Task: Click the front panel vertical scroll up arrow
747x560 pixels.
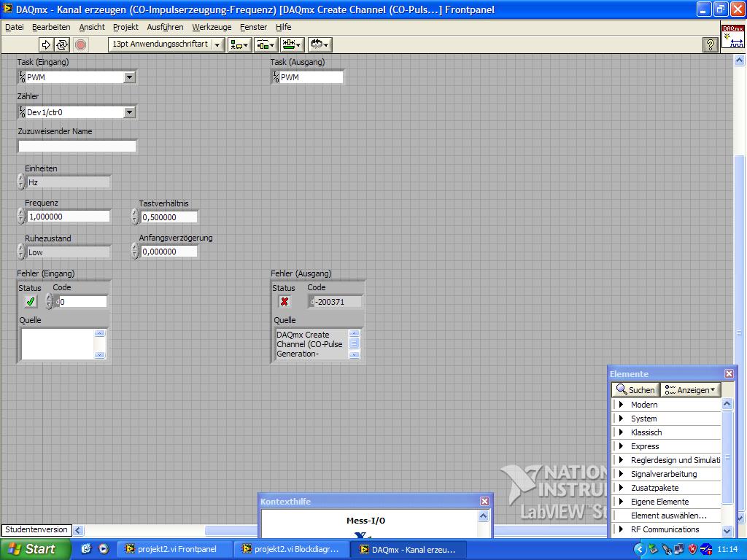Action: tap(739, 60)
